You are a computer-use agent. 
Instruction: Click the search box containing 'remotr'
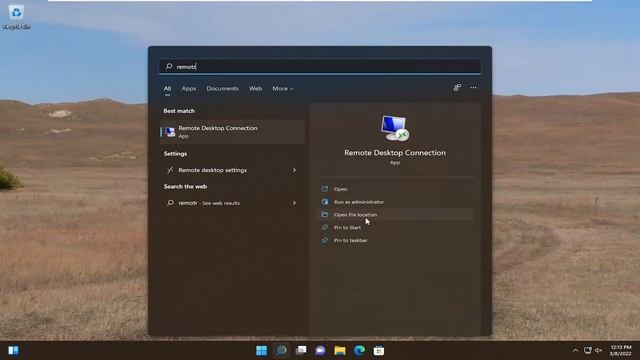click(x=320, y=67)
